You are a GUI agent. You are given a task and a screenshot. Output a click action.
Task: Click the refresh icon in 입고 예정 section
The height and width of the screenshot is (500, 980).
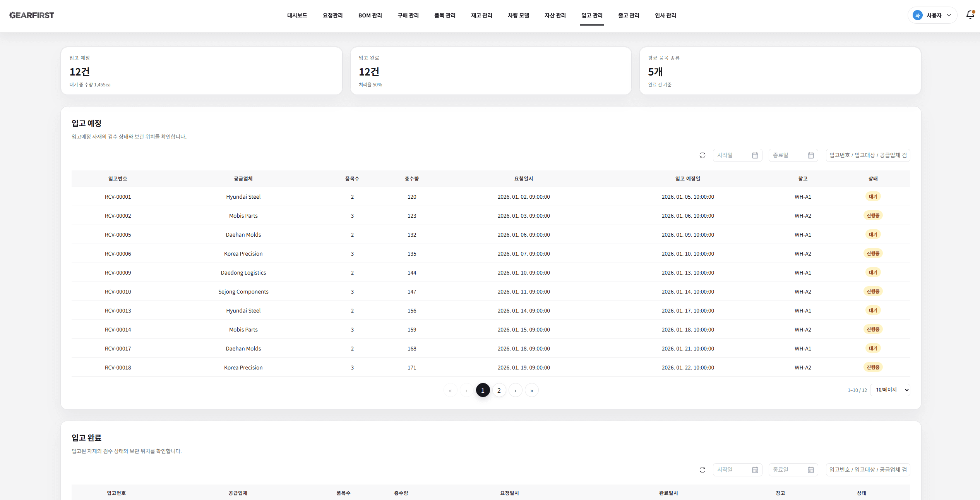(x=702, y=155)
